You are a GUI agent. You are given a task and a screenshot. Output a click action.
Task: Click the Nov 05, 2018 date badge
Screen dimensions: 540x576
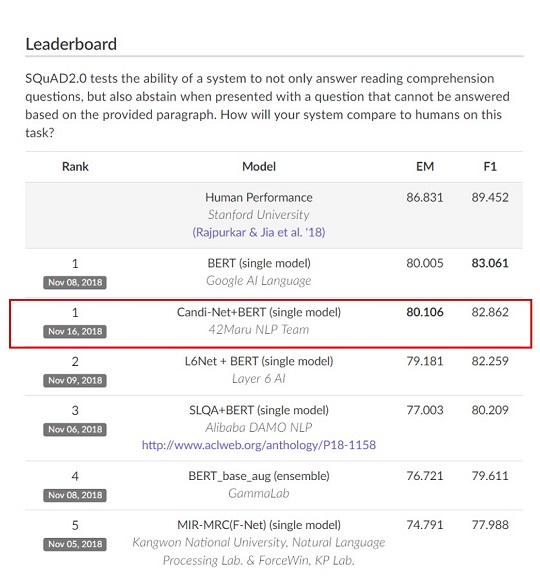pyautogui.click(x=75, y=544)
